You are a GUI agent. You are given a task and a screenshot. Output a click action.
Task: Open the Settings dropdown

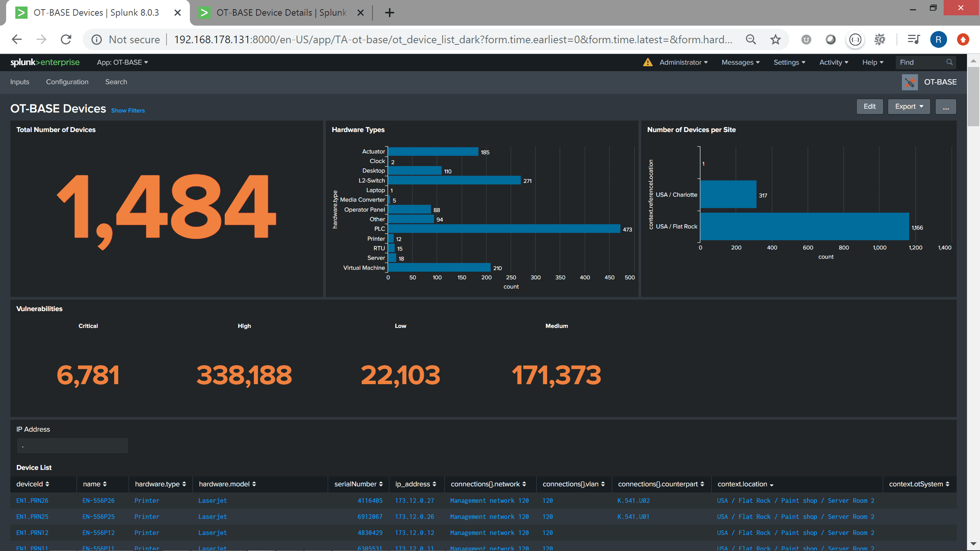[789, 62]
